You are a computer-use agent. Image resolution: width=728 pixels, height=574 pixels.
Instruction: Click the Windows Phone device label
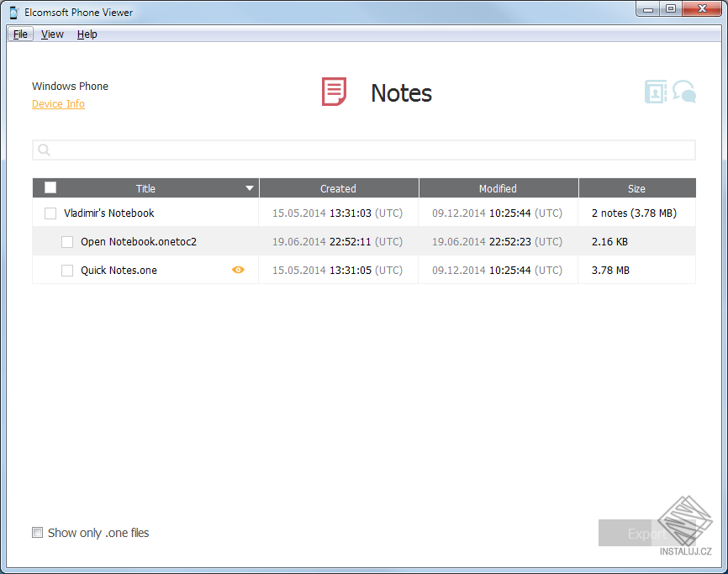70,86
